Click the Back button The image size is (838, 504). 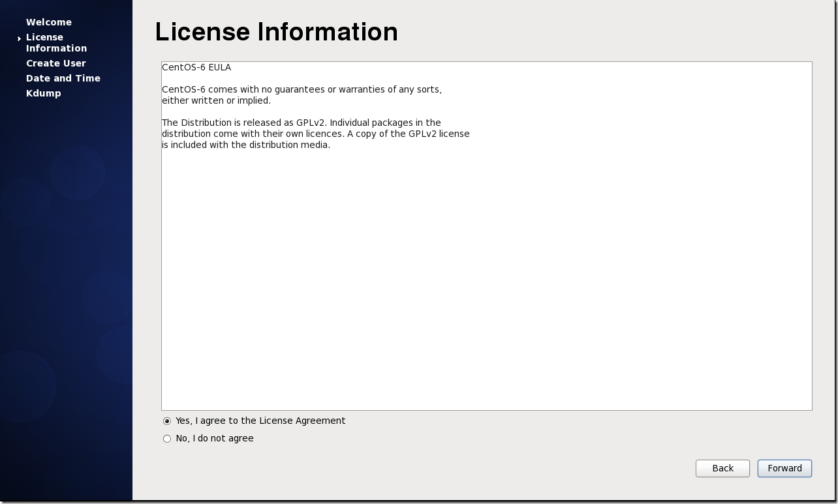pos(722,468)
